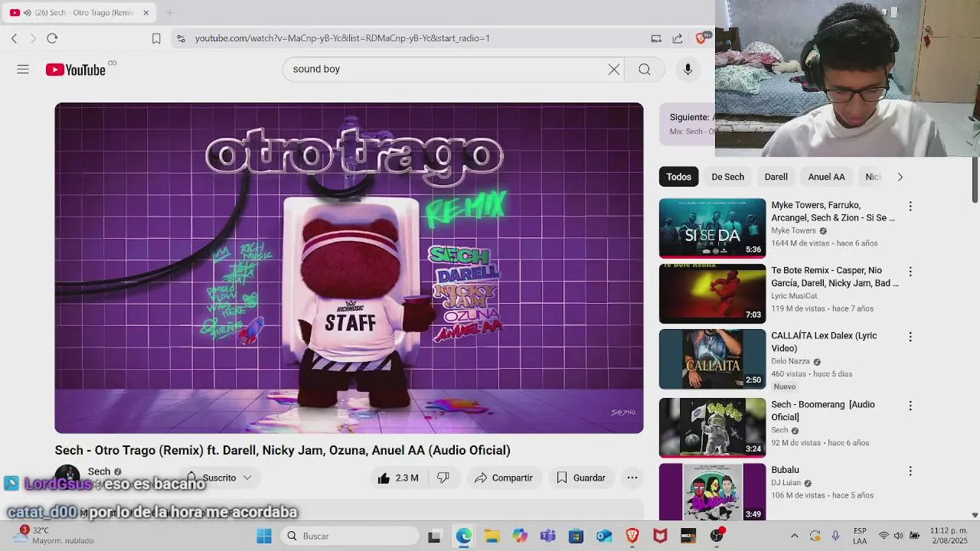Open the CALLAÍTA video thumbnail
The image size is (980, 551).
tap(712, 359)
